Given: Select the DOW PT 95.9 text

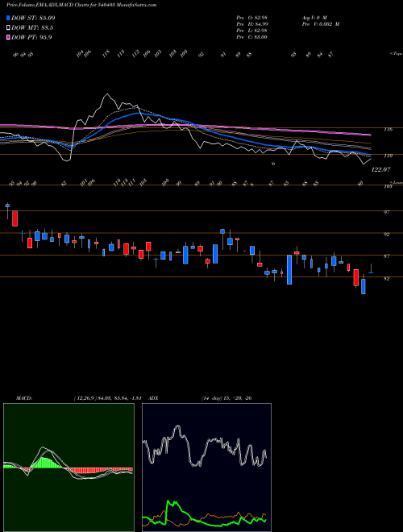Looking at the screenshot, I should 32,37.
